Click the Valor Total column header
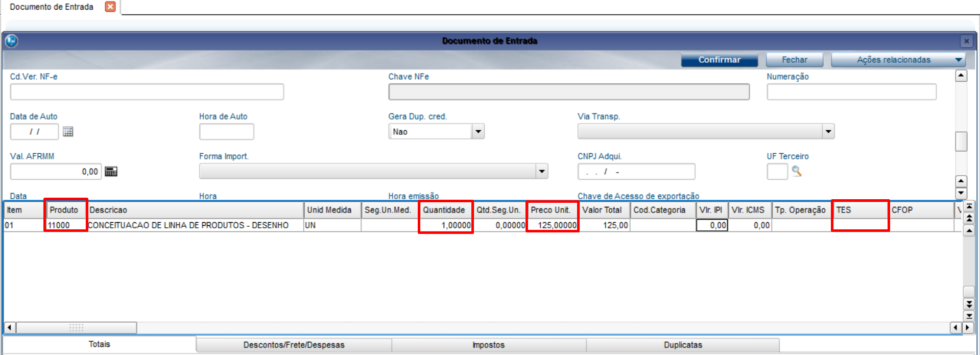This screenshot has height=355, width=980. (604, 210)
